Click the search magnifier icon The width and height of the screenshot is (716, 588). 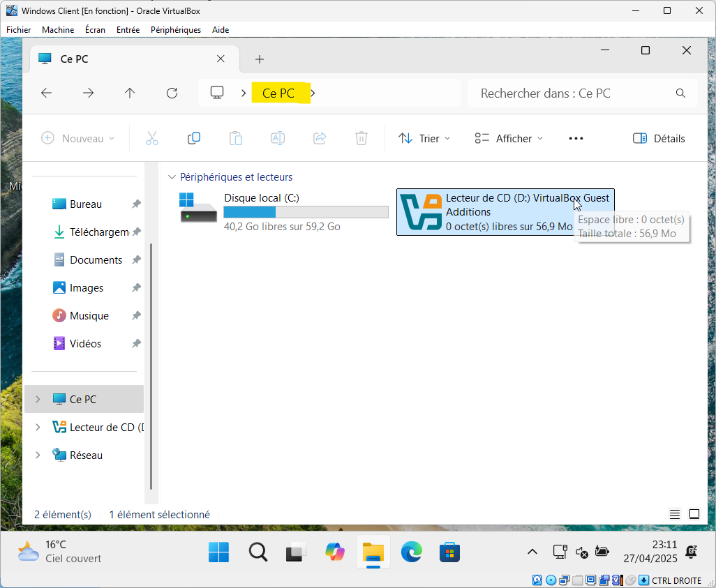pos(680,93)
